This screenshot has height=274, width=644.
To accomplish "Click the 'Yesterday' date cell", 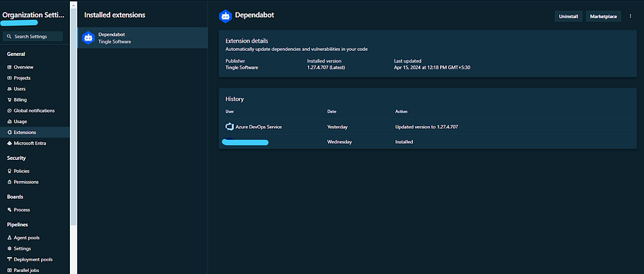I will [337, 127].
